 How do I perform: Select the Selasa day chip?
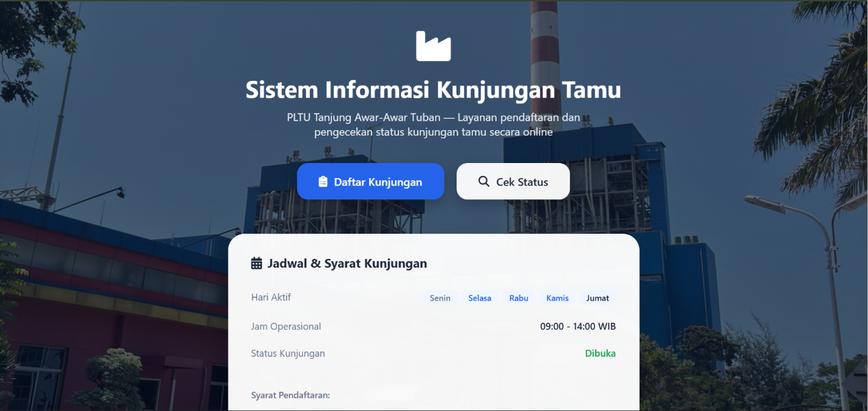click(480, 298)
